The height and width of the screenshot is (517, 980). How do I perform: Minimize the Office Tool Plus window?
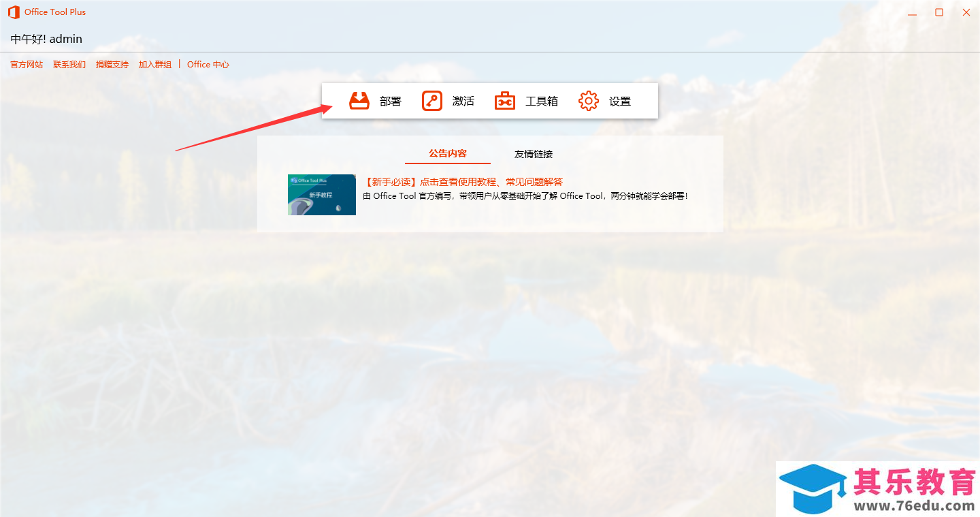[x=912, y=12]
